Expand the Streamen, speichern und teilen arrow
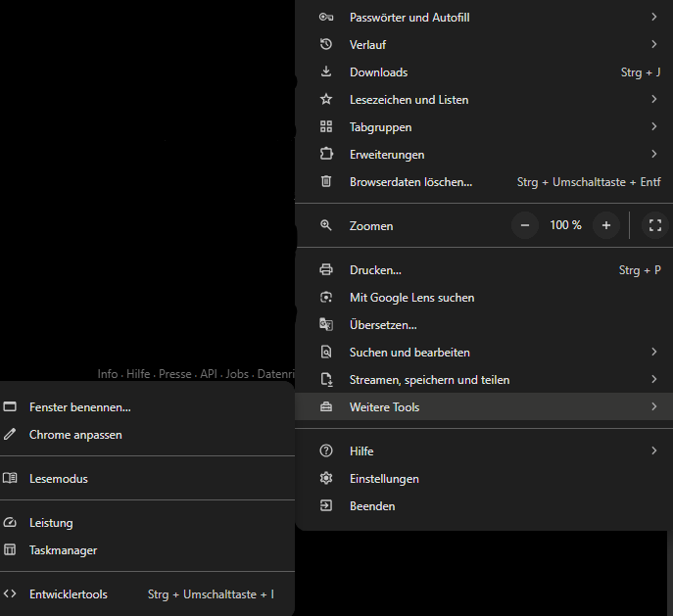 (x=653, y=379)
